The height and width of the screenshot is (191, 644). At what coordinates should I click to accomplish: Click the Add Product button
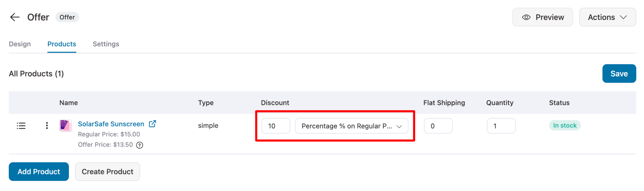39,171
